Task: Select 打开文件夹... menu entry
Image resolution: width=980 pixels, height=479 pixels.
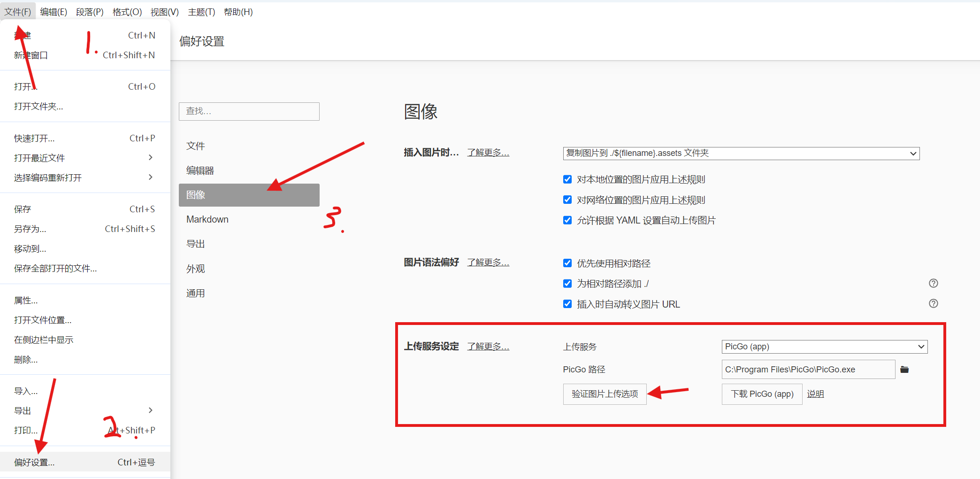Action: tap(85, 106)
